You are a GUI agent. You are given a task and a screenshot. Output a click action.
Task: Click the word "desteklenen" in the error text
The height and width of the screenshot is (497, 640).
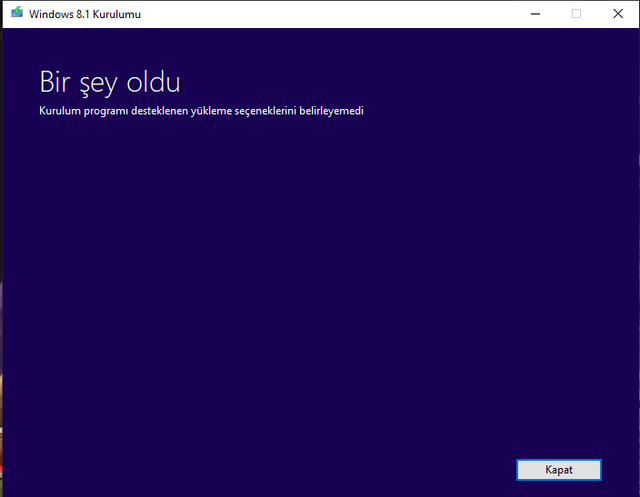point(154,111)
